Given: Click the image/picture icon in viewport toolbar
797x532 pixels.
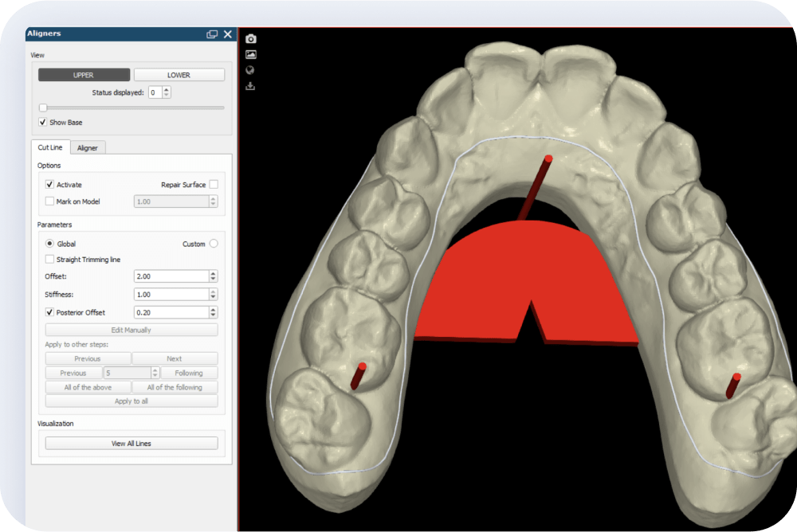Looking at the screenshot, I should coord(250,54).
